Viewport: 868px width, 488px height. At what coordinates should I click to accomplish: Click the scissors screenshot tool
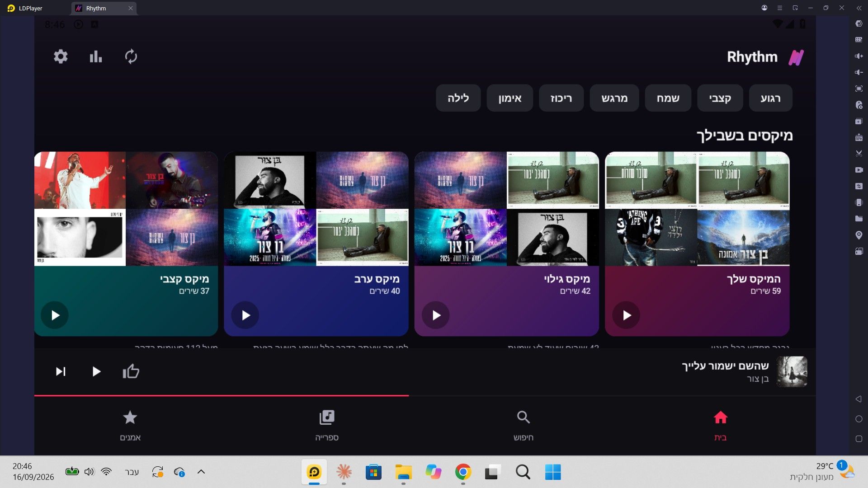pyautogui.click(x=859, y=154)
